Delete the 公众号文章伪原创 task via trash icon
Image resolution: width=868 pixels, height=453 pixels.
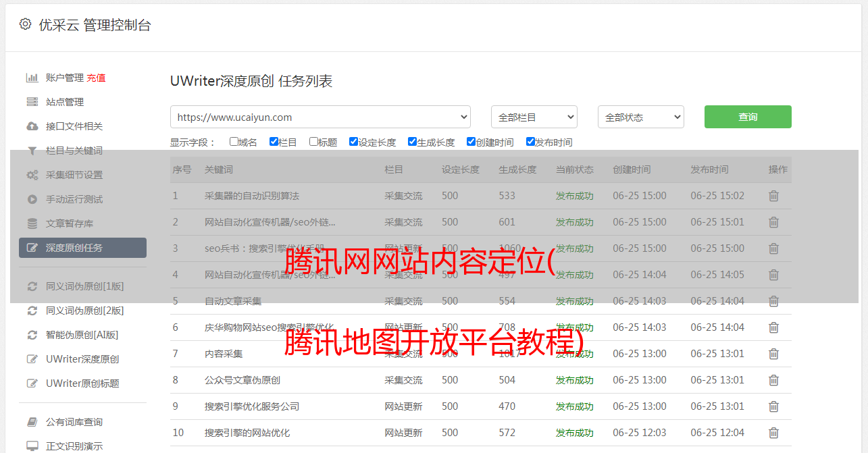773,380
